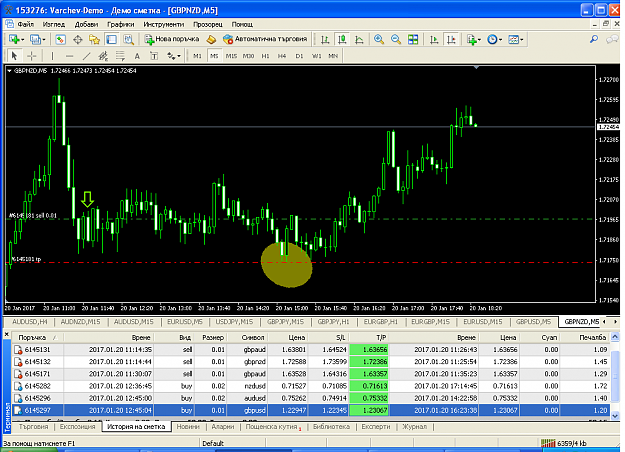
Task: Switch to M30 timeframe
Action: [248, 56]
